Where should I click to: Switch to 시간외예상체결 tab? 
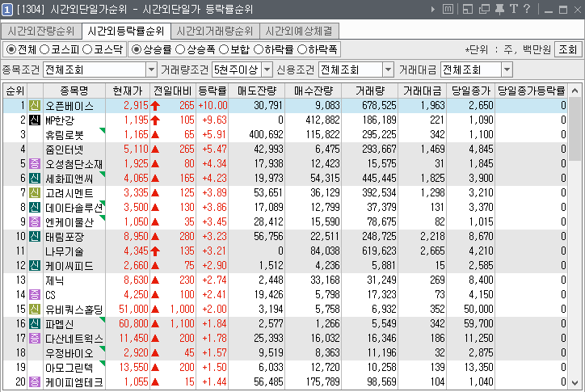pos(299,31)
